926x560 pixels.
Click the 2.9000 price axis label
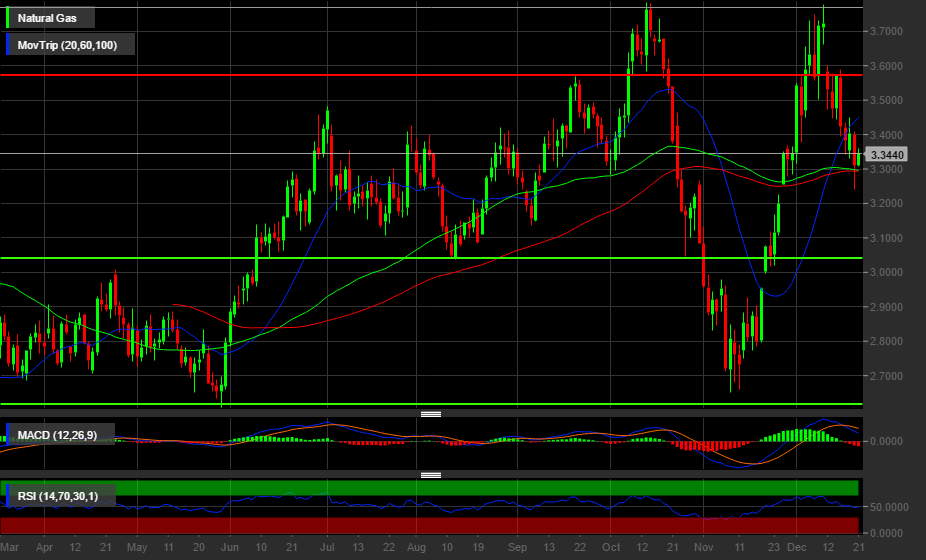pos(886,307)
